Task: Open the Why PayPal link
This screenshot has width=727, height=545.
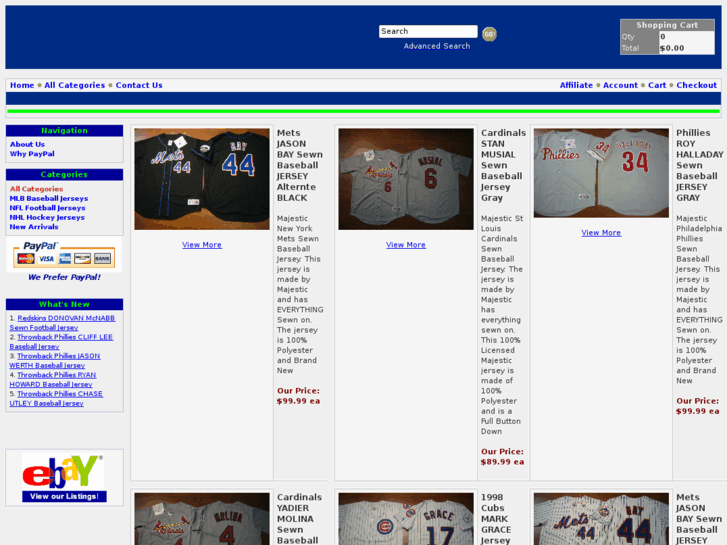Action: click(x=32, y=154)
